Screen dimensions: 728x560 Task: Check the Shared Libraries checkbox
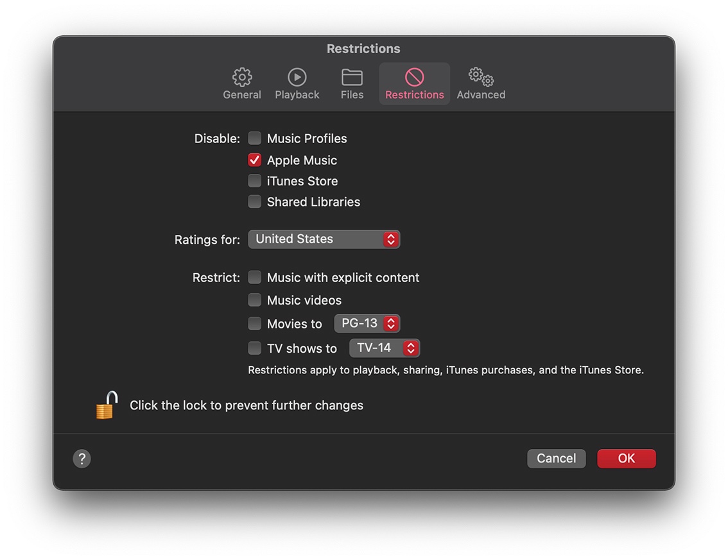(254, 202)
